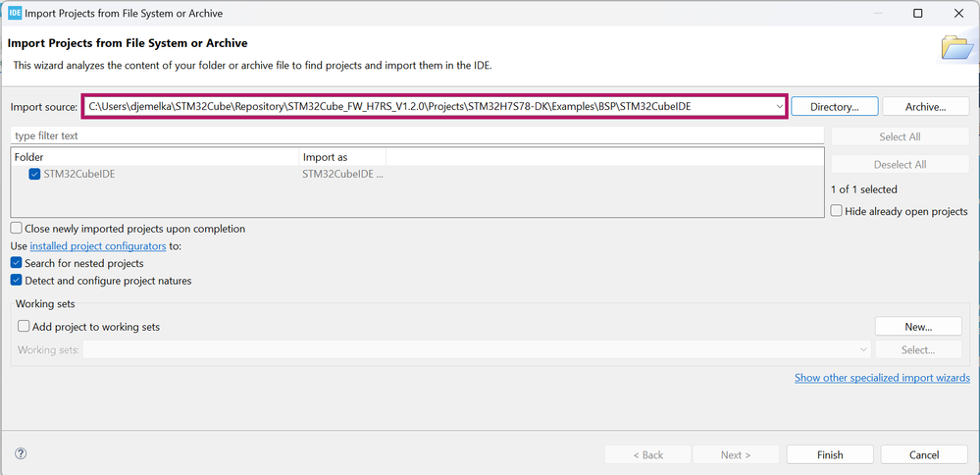Toggle Search for nested projects checkbox
980x475 pixels.
pyautogui.click(x=17, y=263)
